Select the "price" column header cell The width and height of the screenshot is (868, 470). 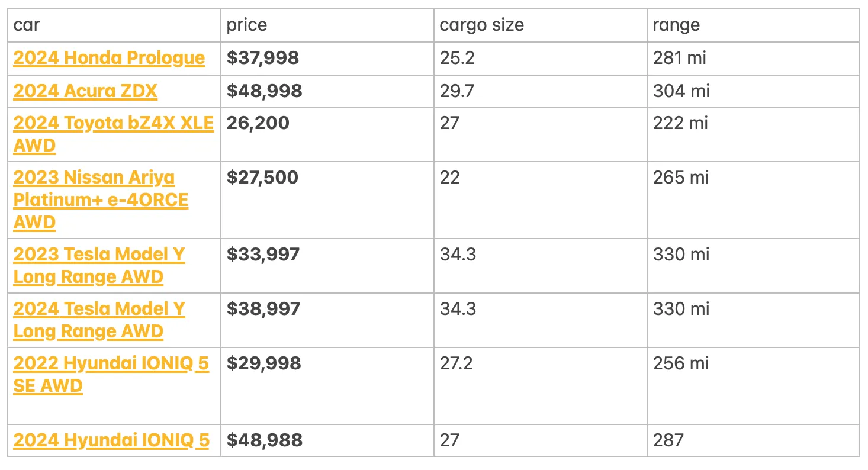pyautogui.click(x=327, y=25)
